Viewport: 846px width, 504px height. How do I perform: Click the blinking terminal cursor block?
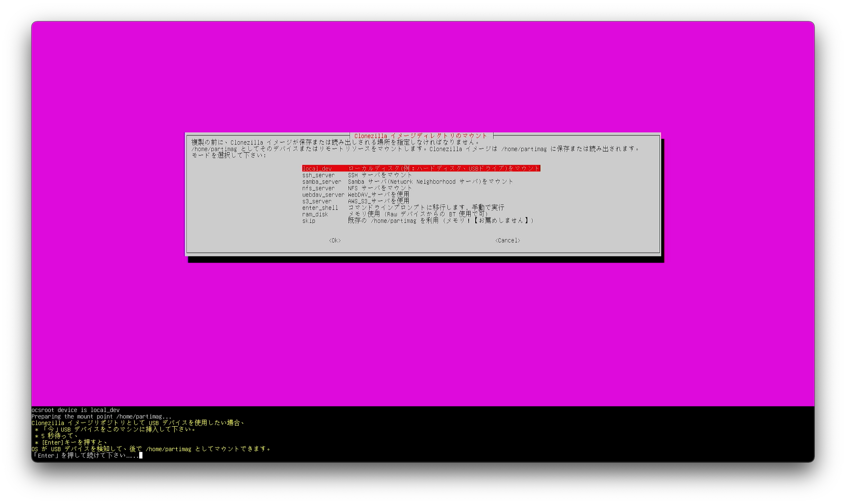141,456
